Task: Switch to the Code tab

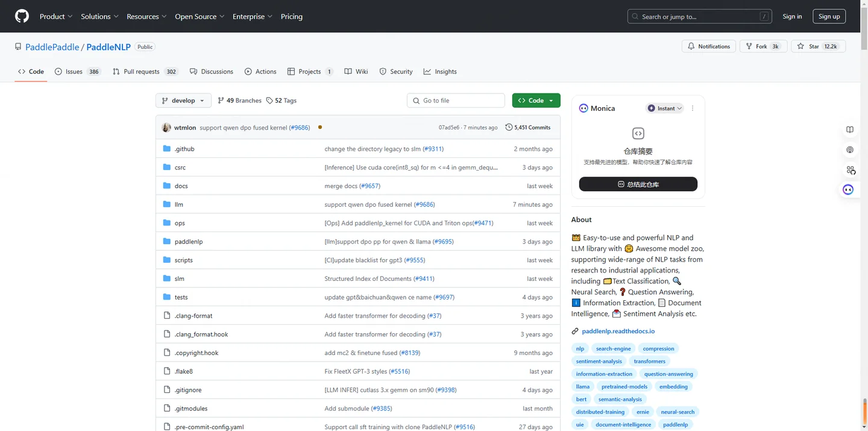Action: 31,72
